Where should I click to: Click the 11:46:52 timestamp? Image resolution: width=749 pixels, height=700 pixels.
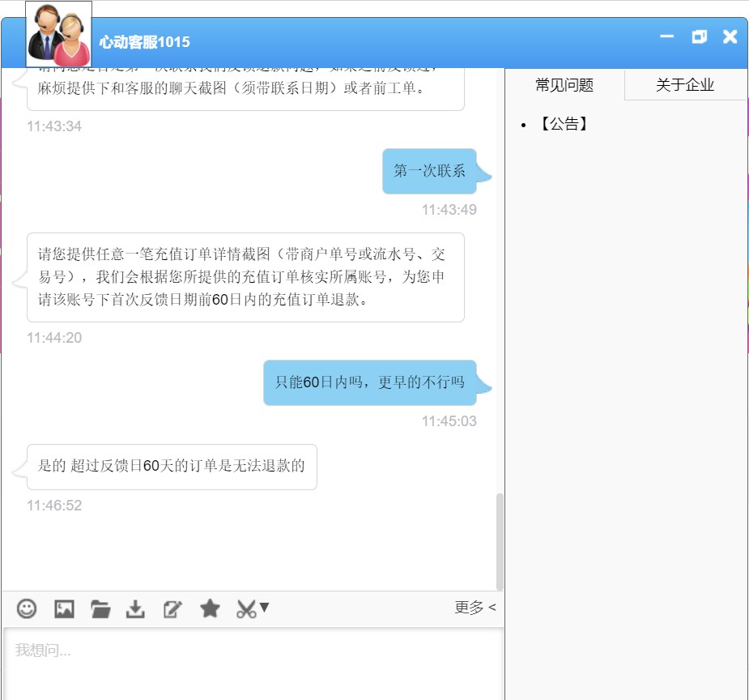pos(53,505)
